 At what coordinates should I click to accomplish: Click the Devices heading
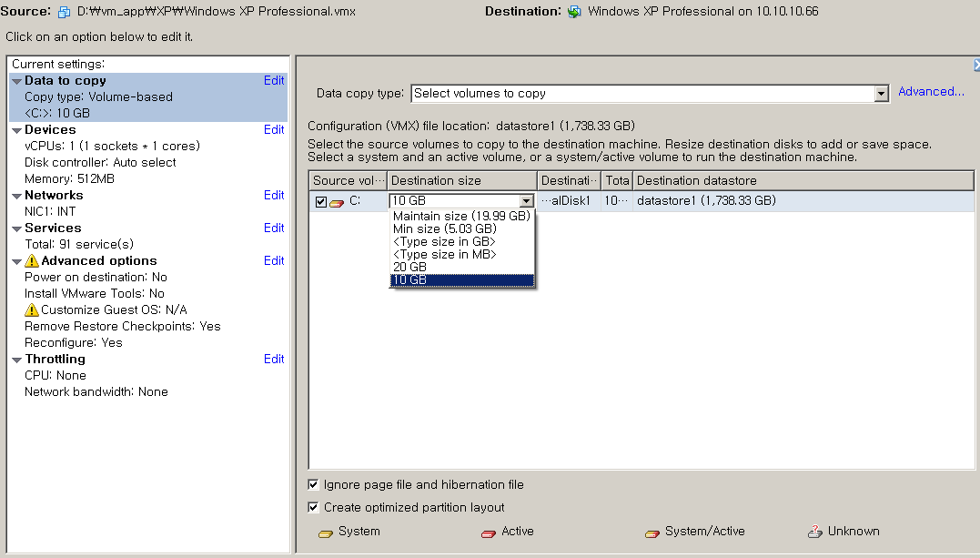tap(50, 129)
